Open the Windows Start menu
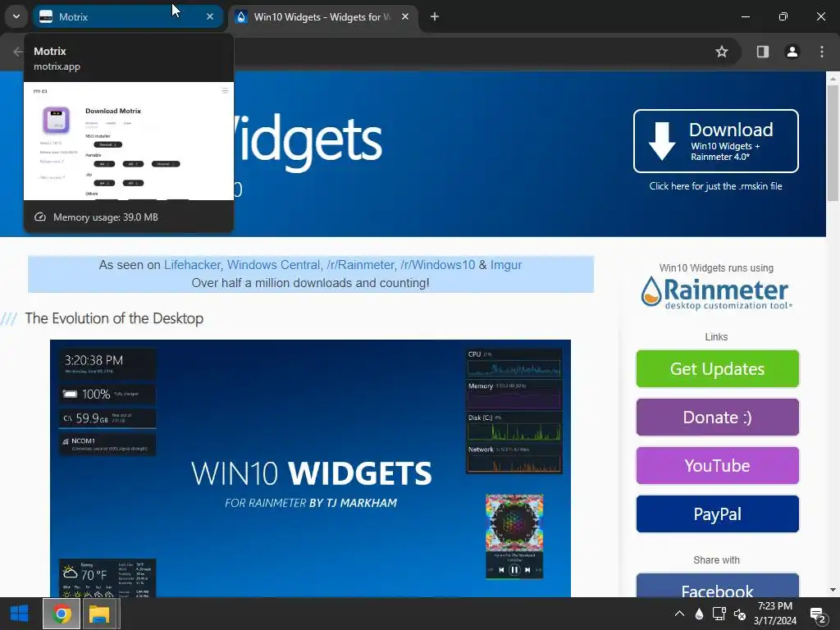Screen dimensions: 840x630 click(20, 614)
